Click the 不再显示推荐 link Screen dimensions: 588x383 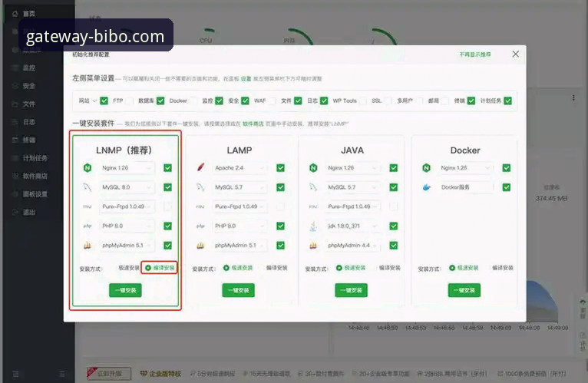coord(475,54)
